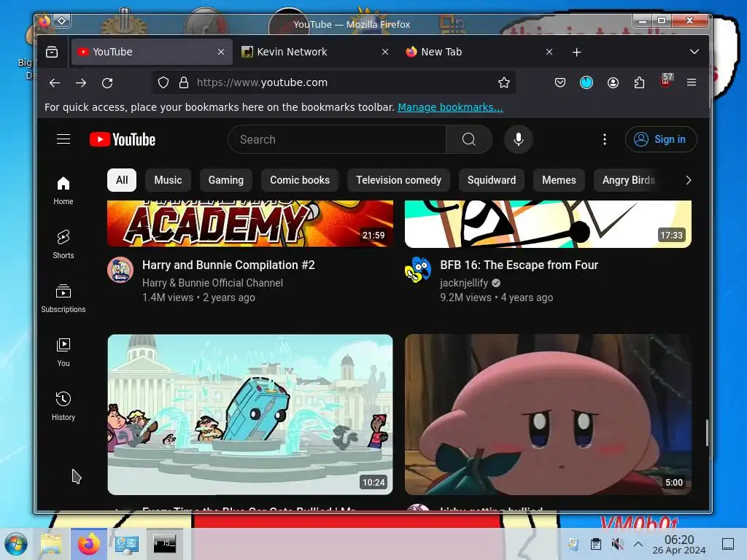The image size is (747, 560).
Task: Submit search with magnifier button
Action: 469,139
